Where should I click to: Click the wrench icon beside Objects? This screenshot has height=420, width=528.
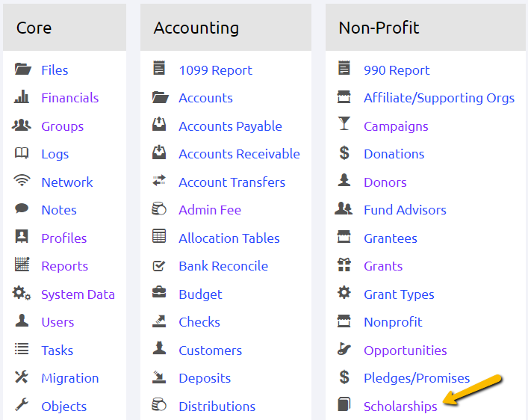22,406
